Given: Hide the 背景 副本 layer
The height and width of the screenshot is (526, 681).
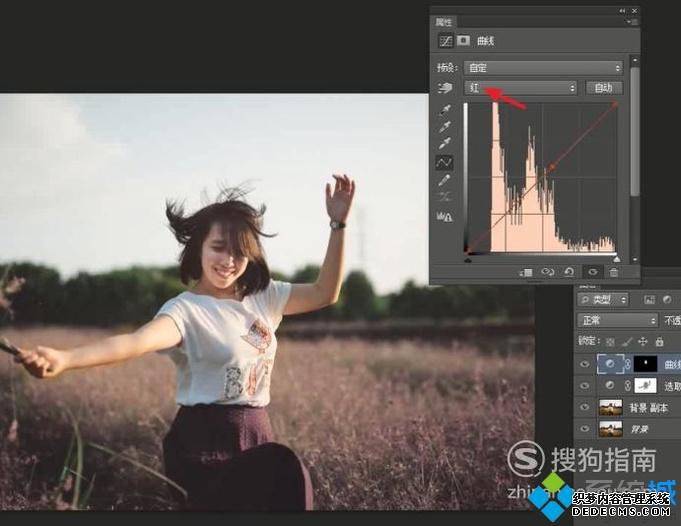Looking at the screenshot, I should click(585, 407).
